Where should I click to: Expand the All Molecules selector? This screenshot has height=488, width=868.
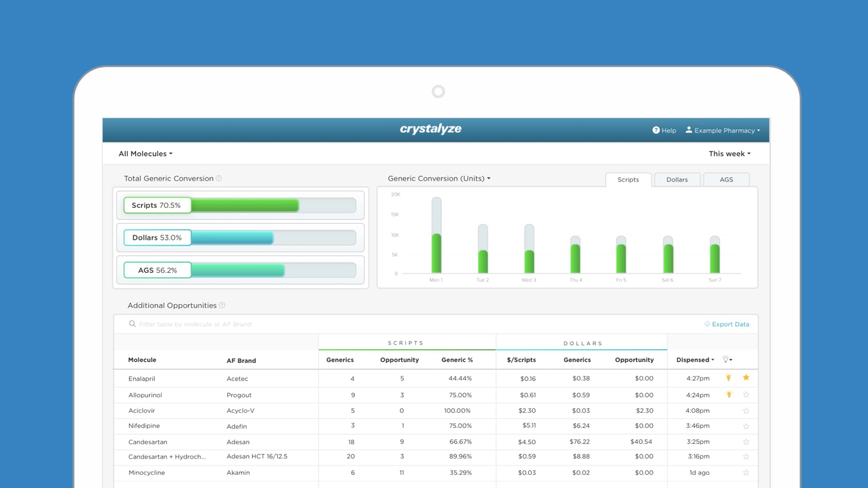click(146, 154)
